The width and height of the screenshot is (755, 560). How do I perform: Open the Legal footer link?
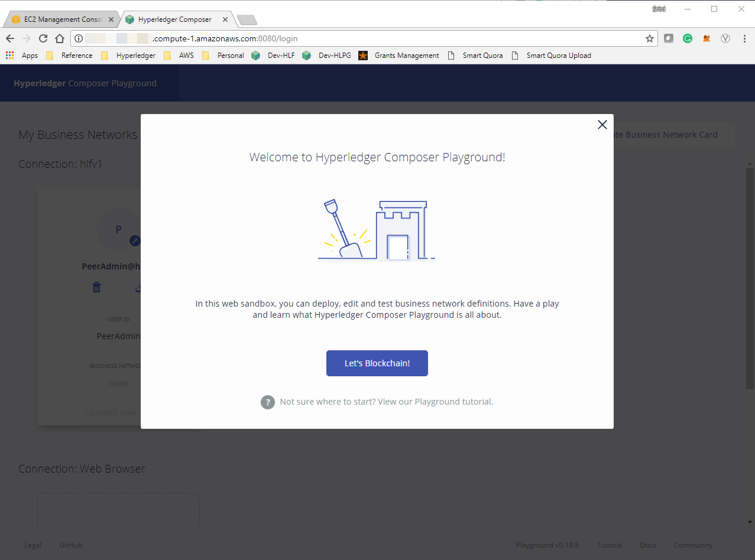33,545
